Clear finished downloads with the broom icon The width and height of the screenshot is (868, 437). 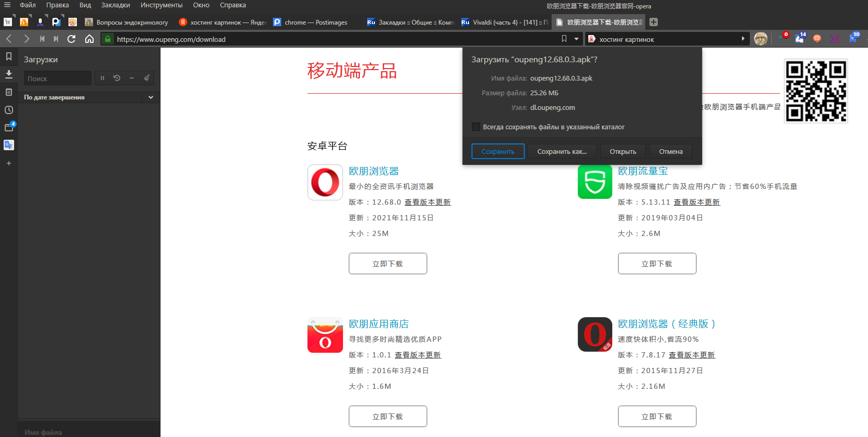[x=147, y=78]
